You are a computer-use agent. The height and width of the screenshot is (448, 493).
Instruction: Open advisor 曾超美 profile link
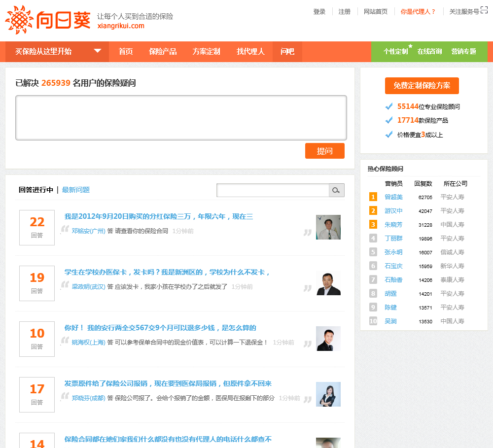click(393, 197)
